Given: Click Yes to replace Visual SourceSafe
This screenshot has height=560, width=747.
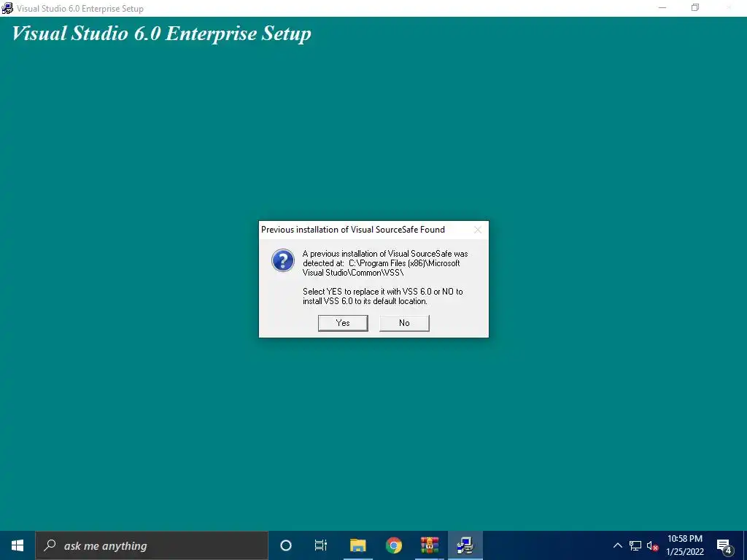Looking at the screenshot, I should pyautogui.click(x=343, y=323).
